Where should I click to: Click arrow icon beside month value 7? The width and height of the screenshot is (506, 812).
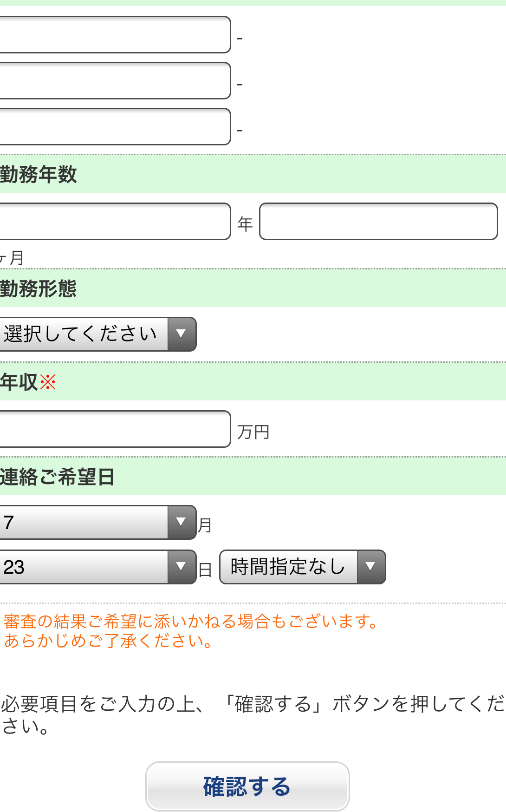click(x=182, y=522)
